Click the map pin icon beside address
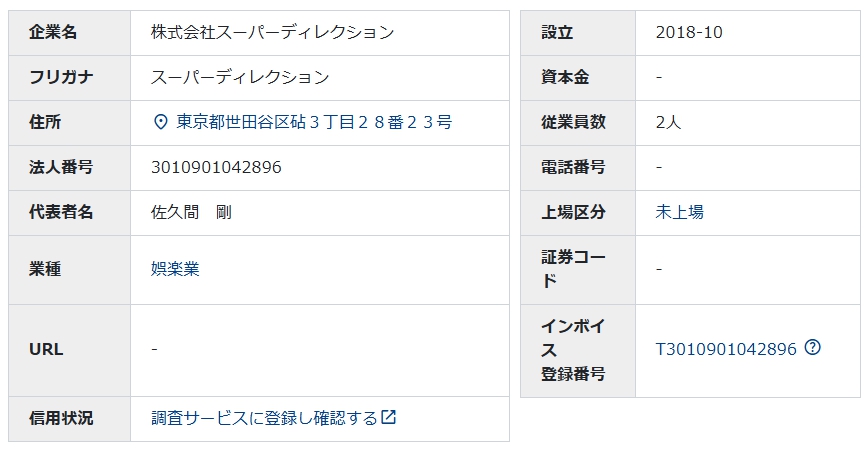The height and width of the screenshot is (450, 868). coord(161,122)
